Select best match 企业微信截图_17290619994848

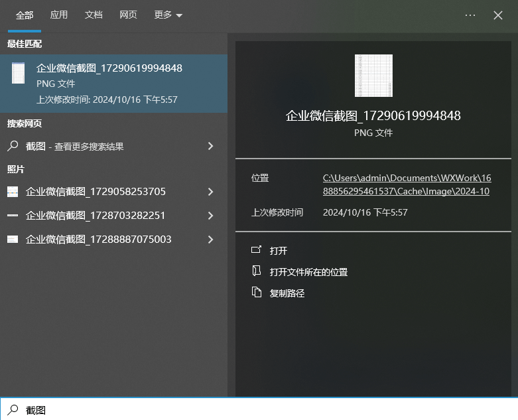pos(113,84)
